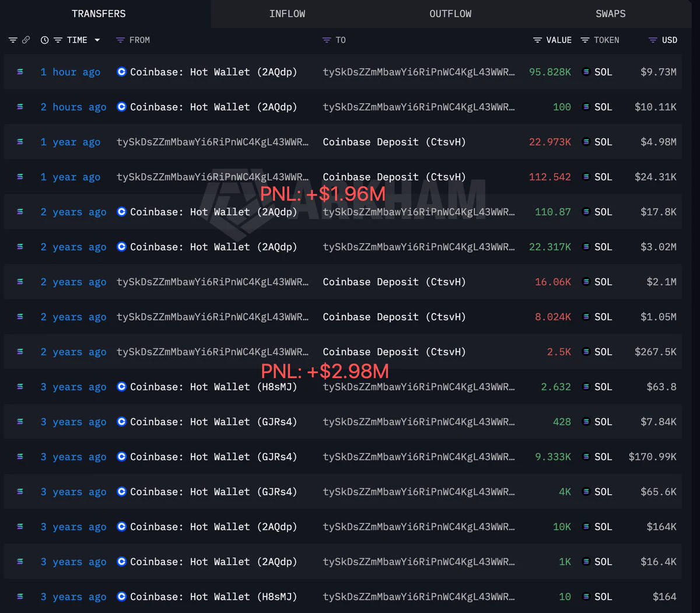The image size is (700, 613).
Task: Open '3 years ago' link in $7.84K row
Action: (x=73, y=422)
